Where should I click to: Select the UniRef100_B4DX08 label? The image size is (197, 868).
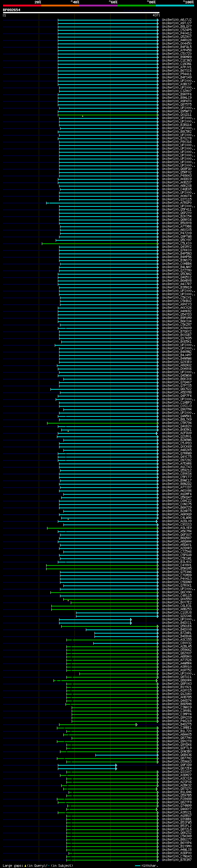[x=177, y=629]
